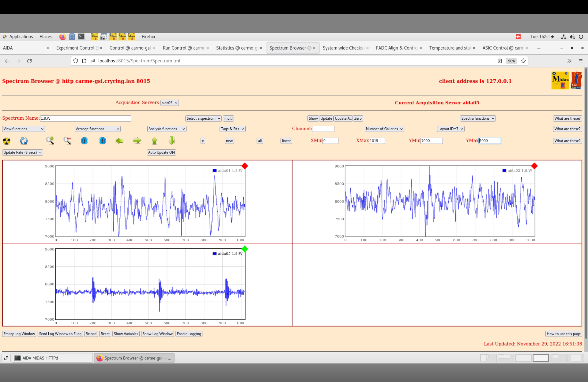Click into the YMin input field
The width and height of the screenshot is (588, 382).
[431, 141]
